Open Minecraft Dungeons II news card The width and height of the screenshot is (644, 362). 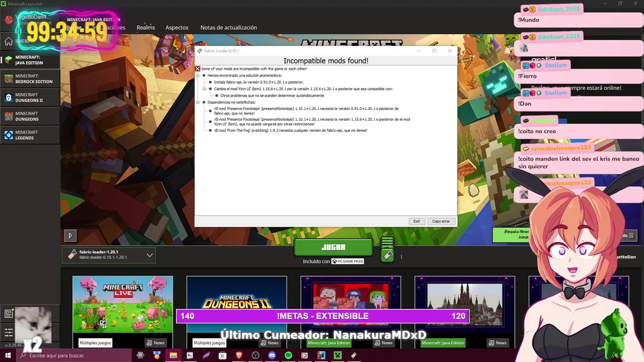[236, 312]
